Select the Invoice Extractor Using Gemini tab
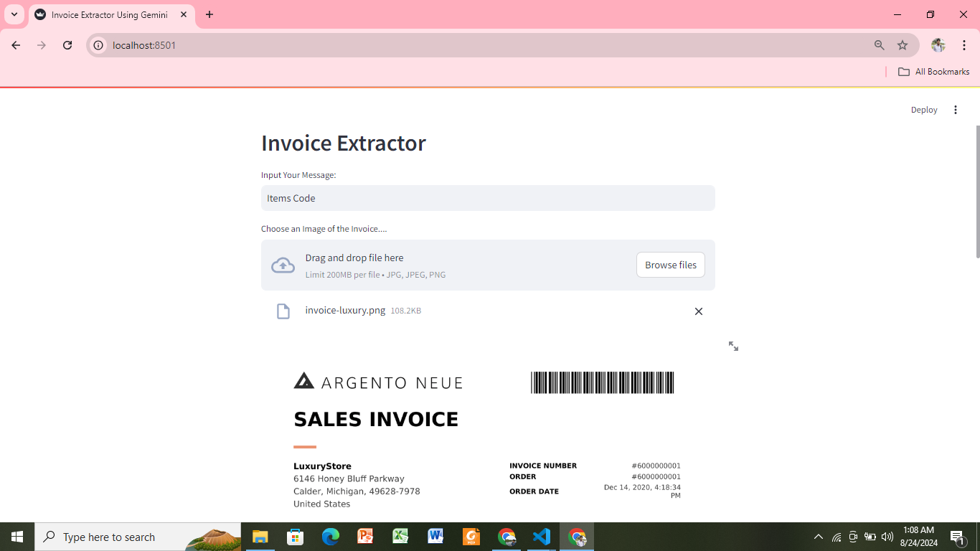 [108, 14]
